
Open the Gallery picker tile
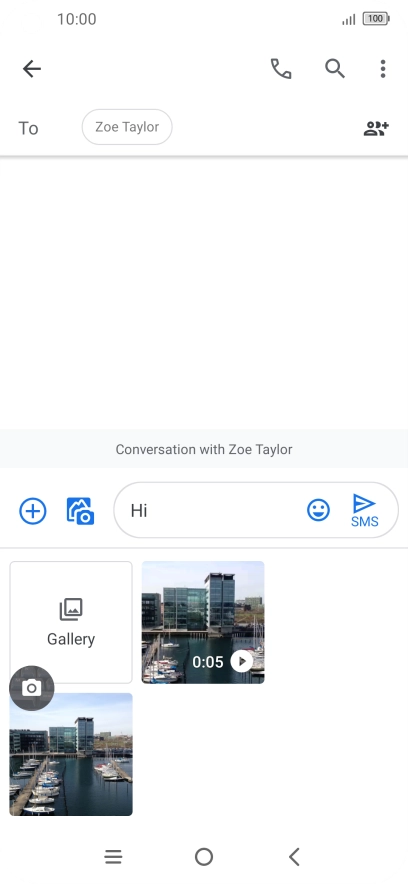pyautogui.click(x=71, y=622)
